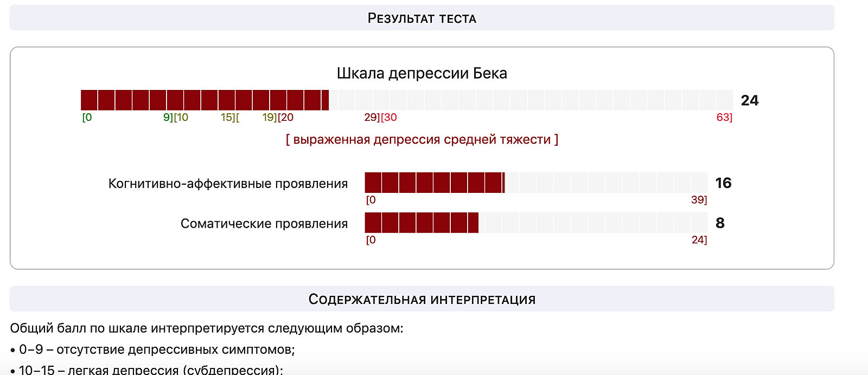The image size is (868, 375).
Task: Click the "Когнитивно-аффективные проявления" label
Action: click(228, 184)
